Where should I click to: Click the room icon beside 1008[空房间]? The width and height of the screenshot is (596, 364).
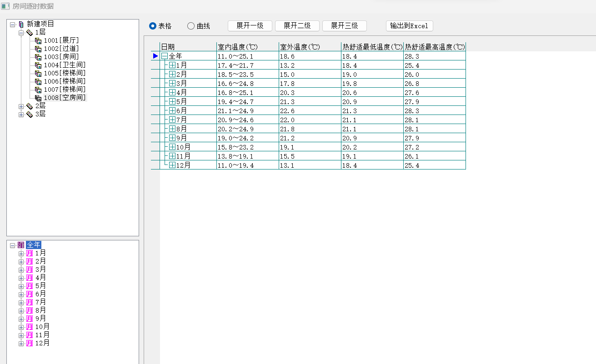coord(38,98)
